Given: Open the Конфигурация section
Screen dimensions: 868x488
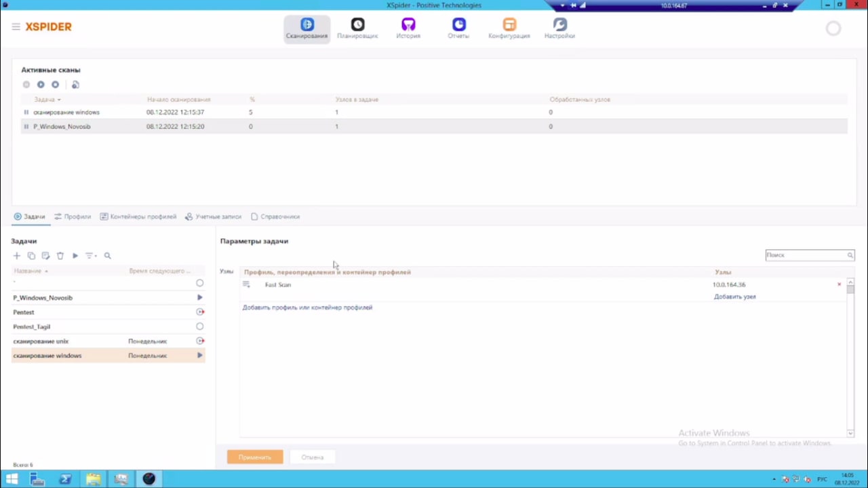Looking at the screenshot, I should [x=509, y=29].
